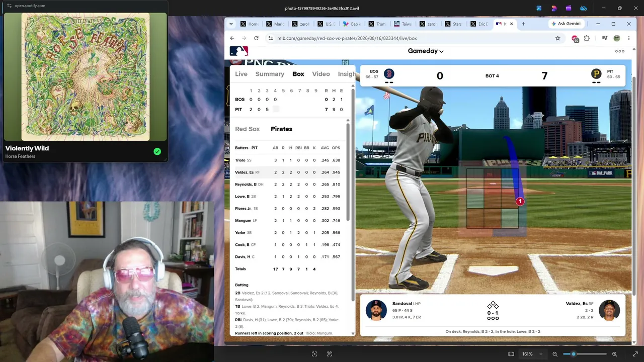Open batter Valdez, Es player link
This screenshot has height=362, width=644.
(244, 172)
